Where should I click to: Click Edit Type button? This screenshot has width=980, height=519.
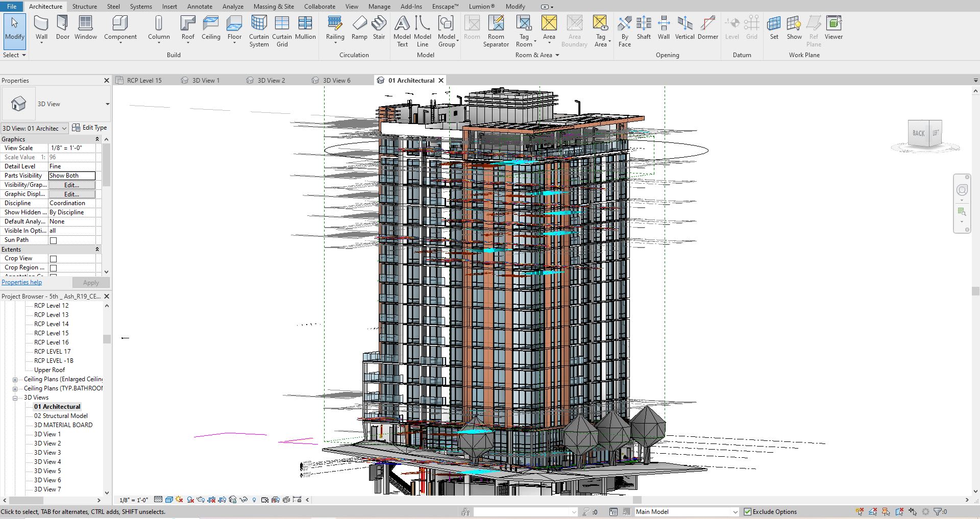pos(89,128)
